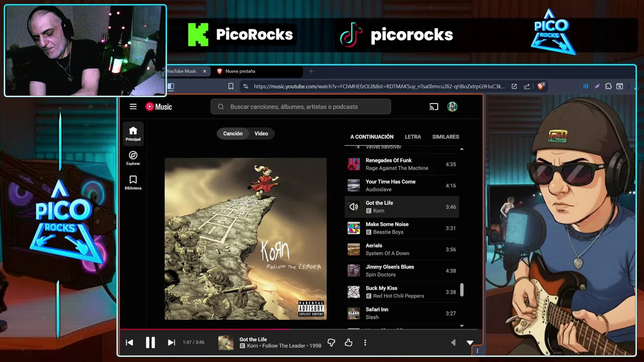Pause the current song
This screenshot has width=644, height=362.
[x=150, y=342]
